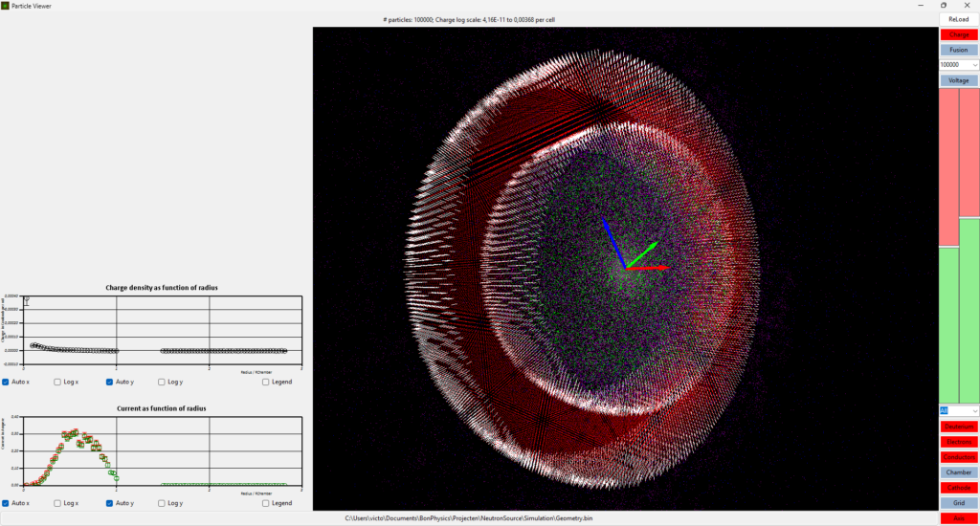Show the Chamber geometry

pyautogui.click(x=958, y=472)
